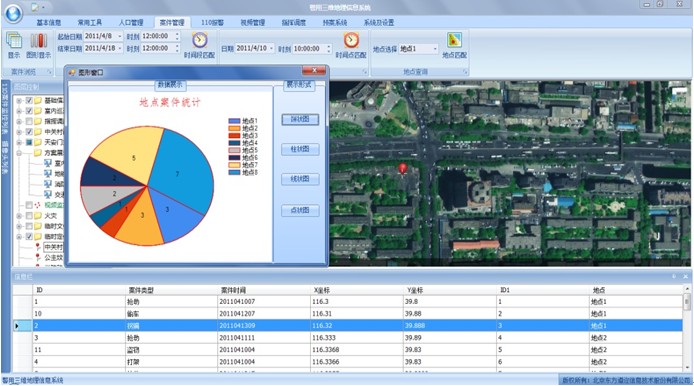Click the 时刻 10:00:00 time field
Image resolution: width=694 pixels, height=386 pixels.
(x=312, y=49)
